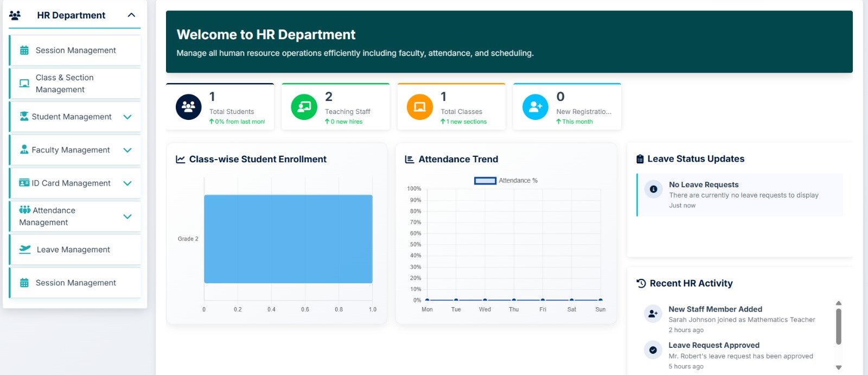Open Class & Section Management
The width and height of the screenshot is (868, 375).
75,84
